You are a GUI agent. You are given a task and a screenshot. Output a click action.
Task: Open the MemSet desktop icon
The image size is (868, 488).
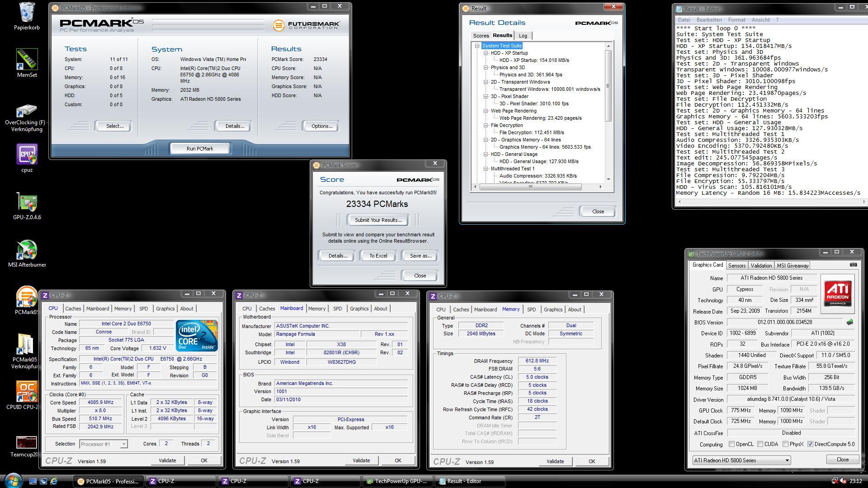tap(27, 60)
